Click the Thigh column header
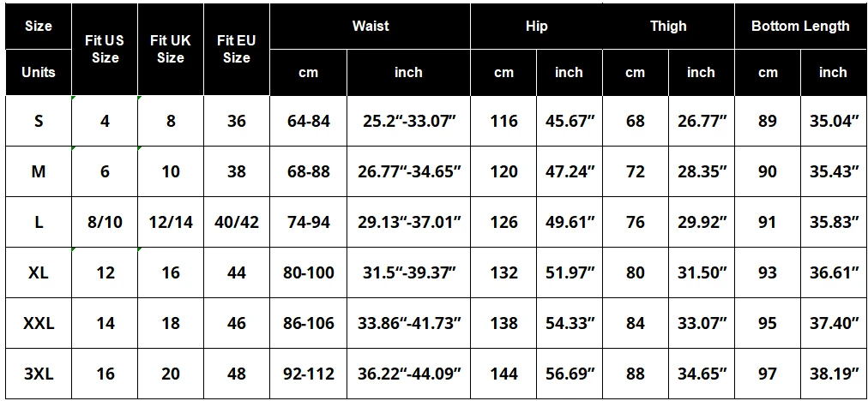Viewport: 868px width, 401px height. click(668, 26)
